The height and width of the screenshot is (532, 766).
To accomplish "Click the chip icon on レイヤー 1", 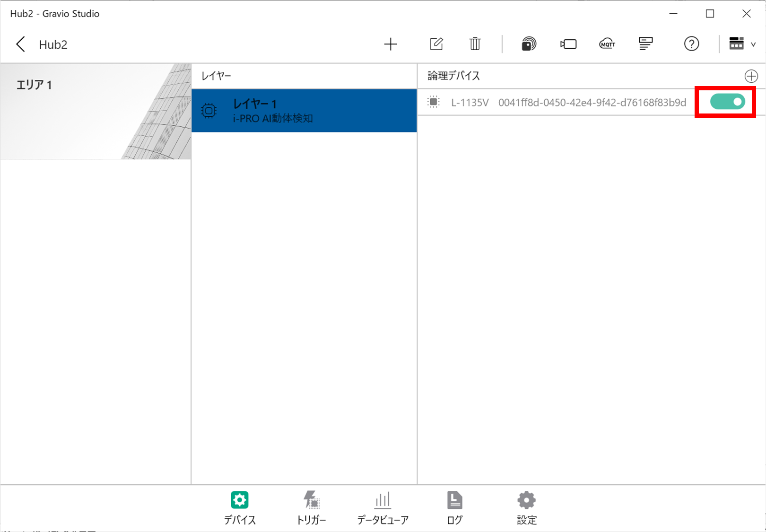I will 209,111.
